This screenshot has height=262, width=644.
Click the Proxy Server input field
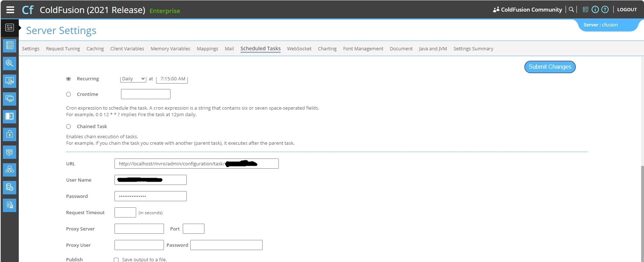[139, 229]
